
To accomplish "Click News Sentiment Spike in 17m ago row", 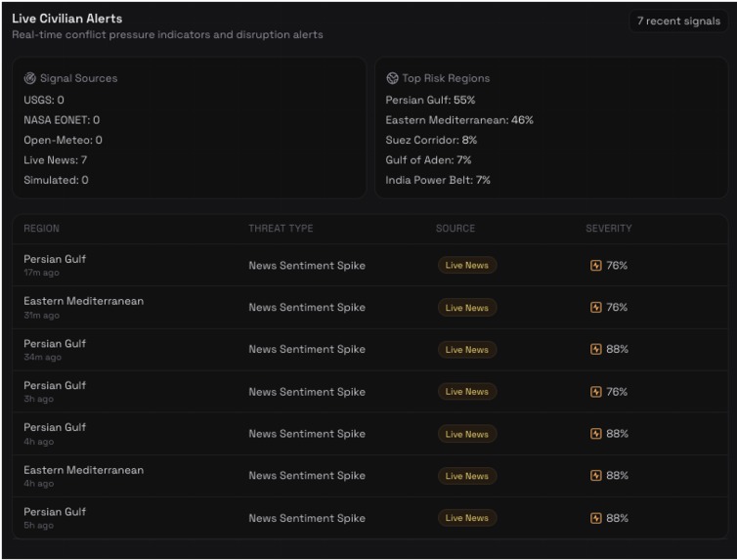I will pyautogui.click(x=307, y=266).
